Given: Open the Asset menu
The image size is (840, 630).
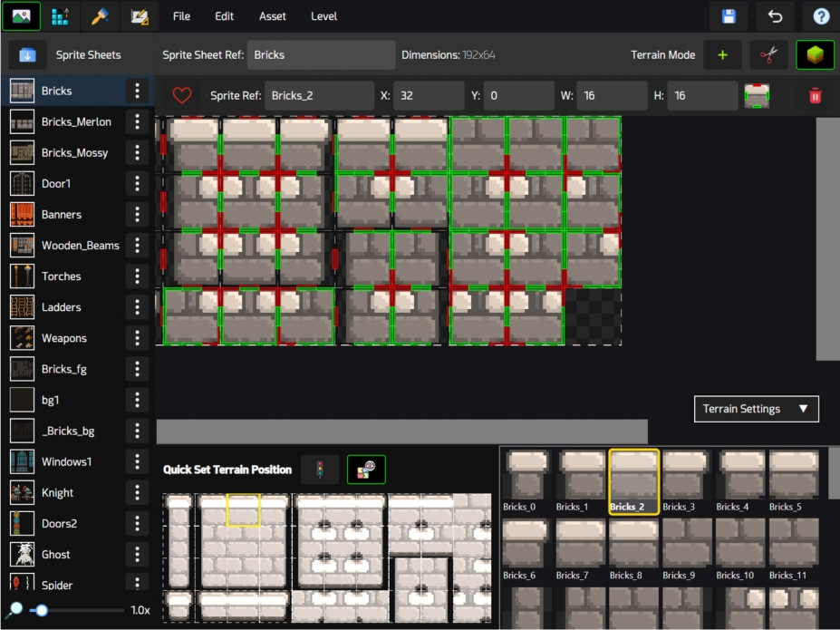Looking at the screenshot, I should 272,16.
